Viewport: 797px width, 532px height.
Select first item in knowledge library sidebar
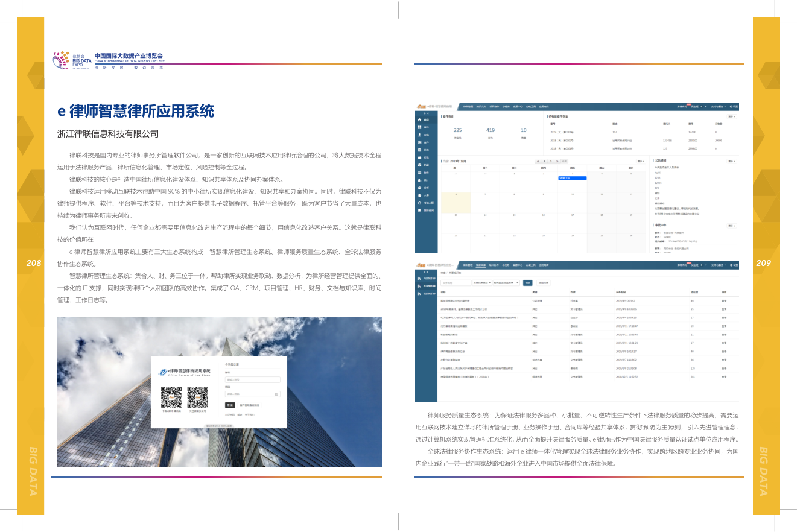click(x=425, y=279)
